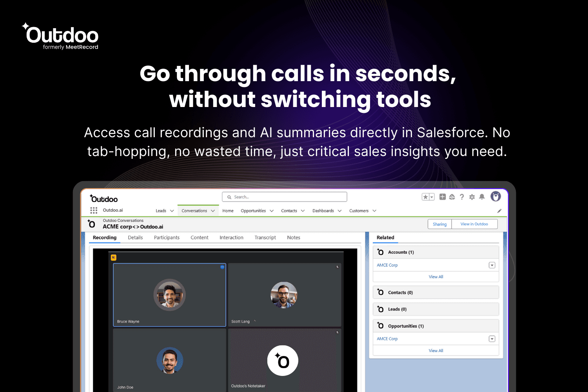
Task: Open the AMCE Corp link under Opportunities
Action: pos(387,339)
